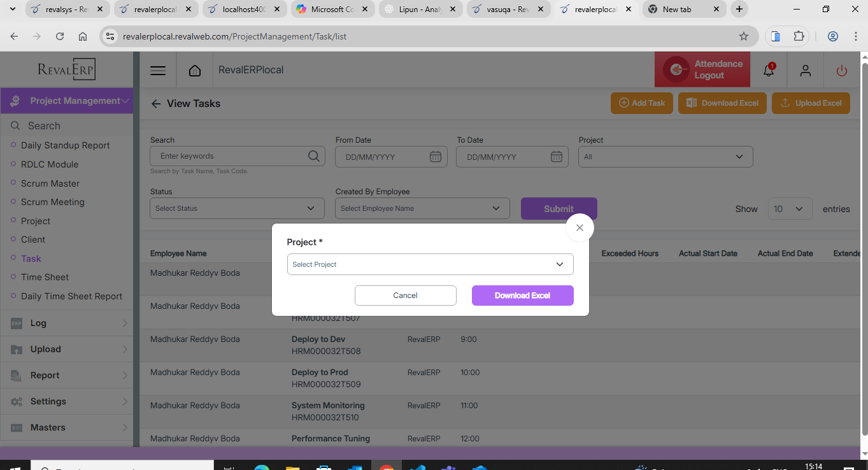Click the Enter keywords search field
The height and width of the screenshot is (470, 868).
point(229,156)
